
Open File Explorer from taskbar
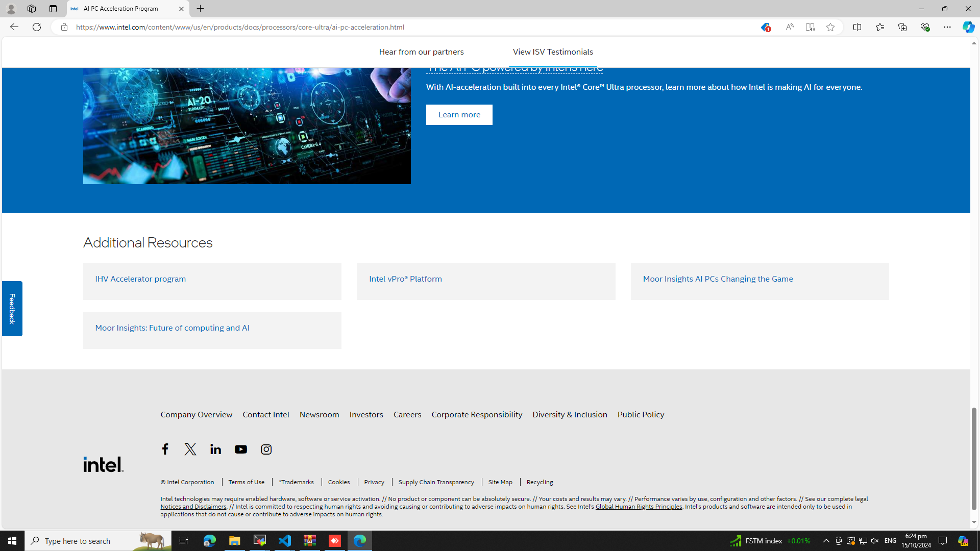coord(234,541)
